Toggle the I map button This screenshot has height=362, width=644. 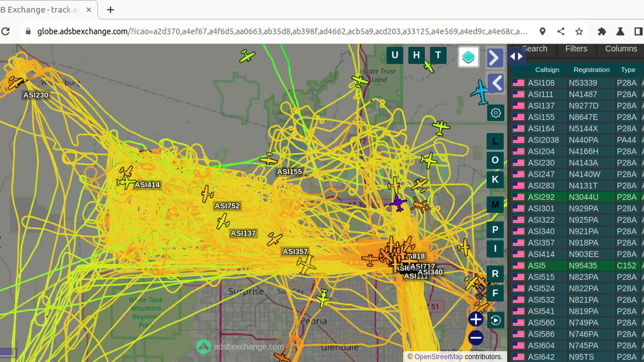point(495,248)
